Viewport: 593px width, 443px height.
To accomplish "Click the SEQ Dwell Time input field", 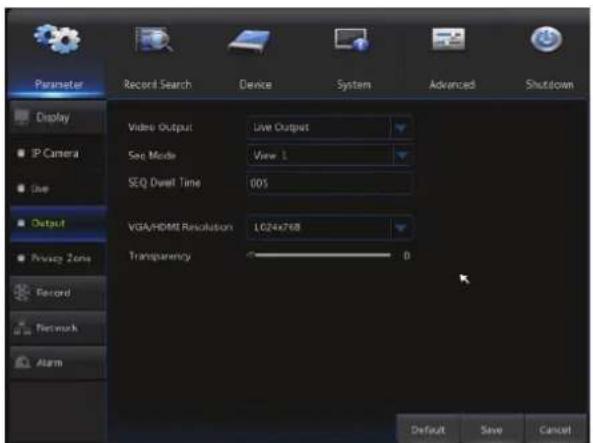I will point(329,183).
